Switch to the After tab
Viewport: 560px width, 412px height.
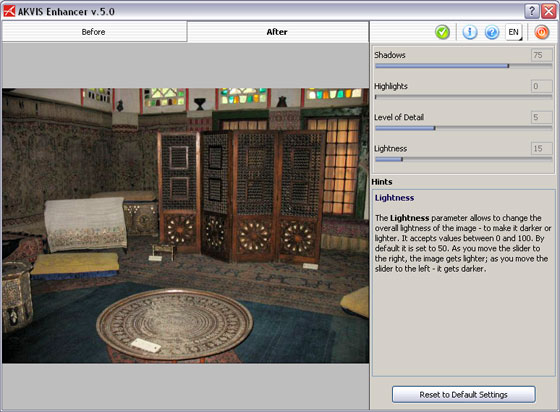coord(278,32)
